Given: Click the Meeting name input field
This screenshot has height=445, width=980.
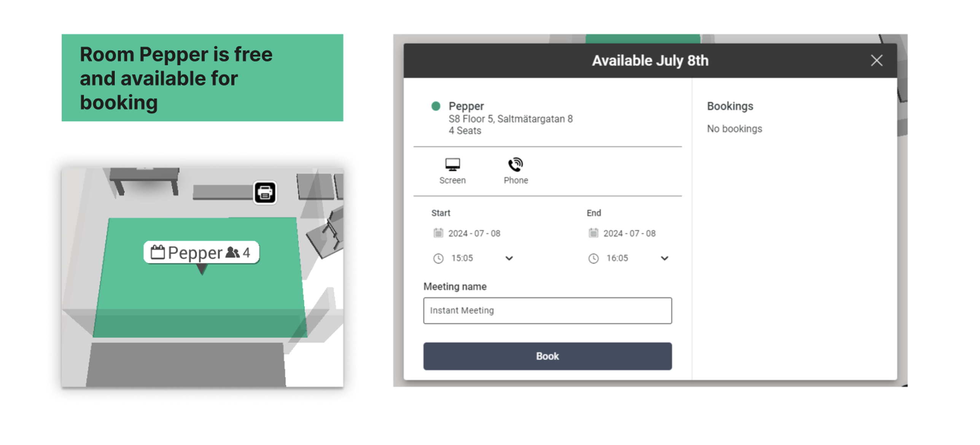Looking at the screenshot, I should (547, 310).
